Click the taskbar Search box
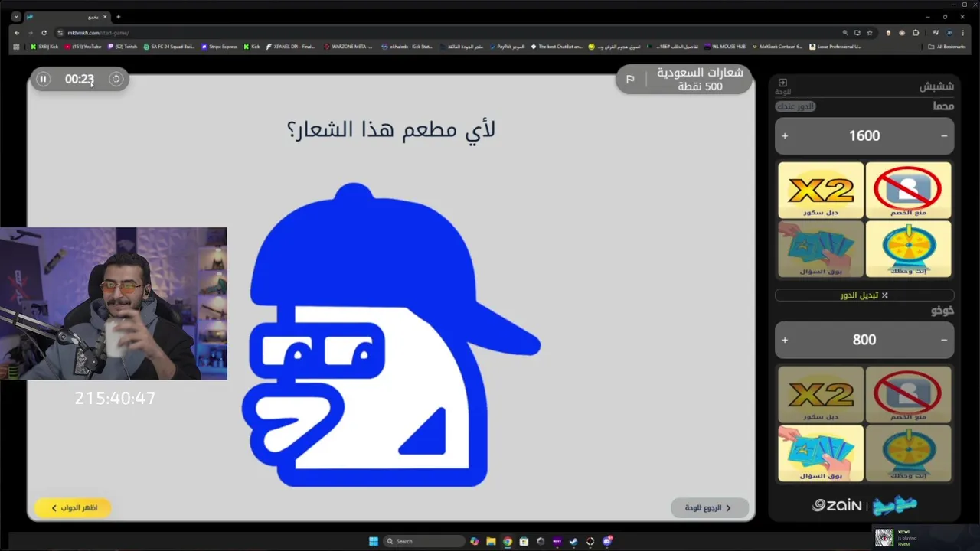This screenshot has width=980, height=551. (423, 541)
